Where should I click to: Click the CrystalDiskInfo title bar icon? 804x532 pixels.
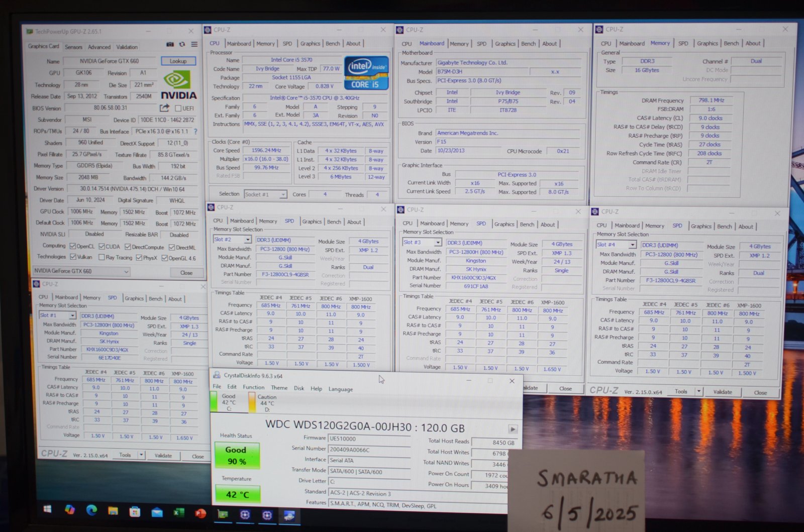(x=217, y=375)
